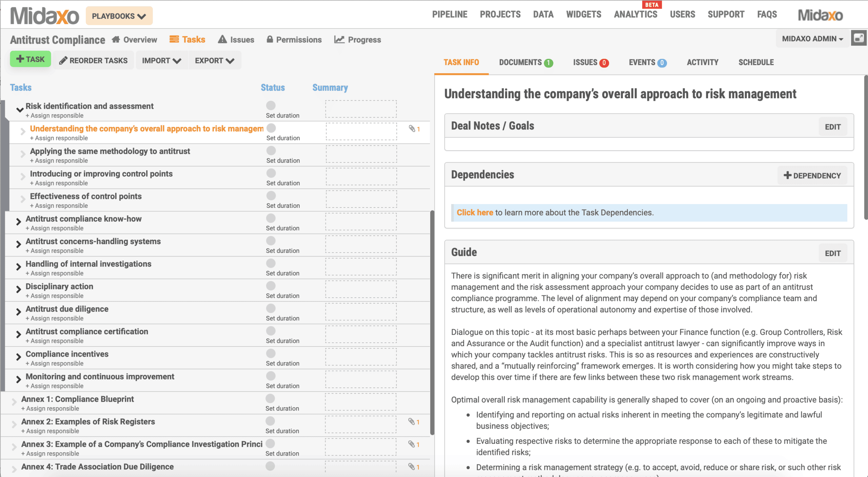Toggle status circle for Introducing or improving control points
The image size is (868, 477).
pyautogui.click(x=271, y=173)
